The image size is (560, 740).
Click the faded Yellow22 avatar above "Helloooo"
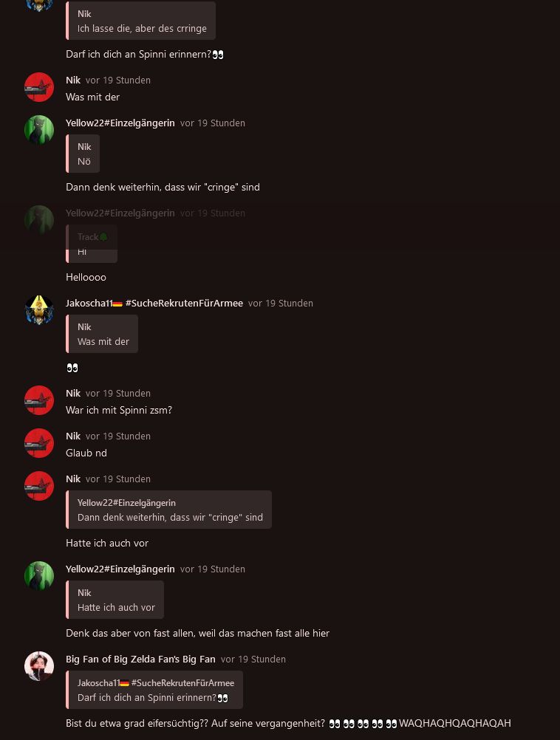[39, 220]
